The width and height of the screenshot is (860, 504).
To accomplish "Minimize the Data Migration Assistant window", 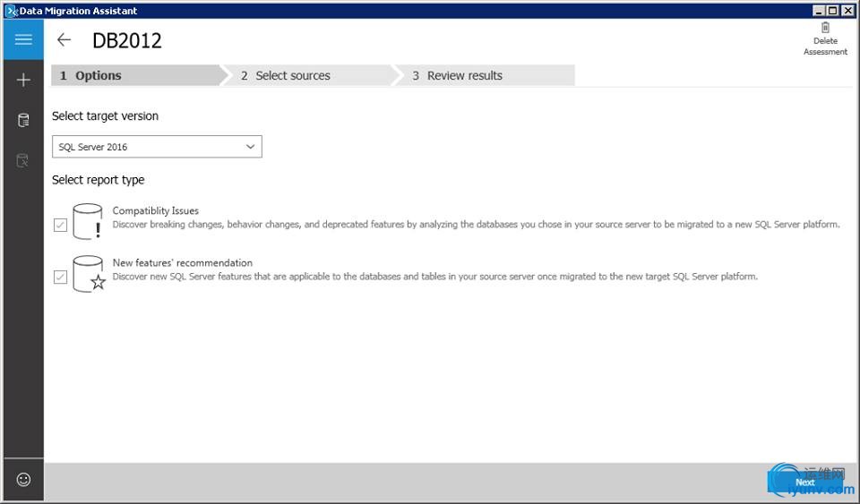I will pyautogui.click(x=819, y=11).
